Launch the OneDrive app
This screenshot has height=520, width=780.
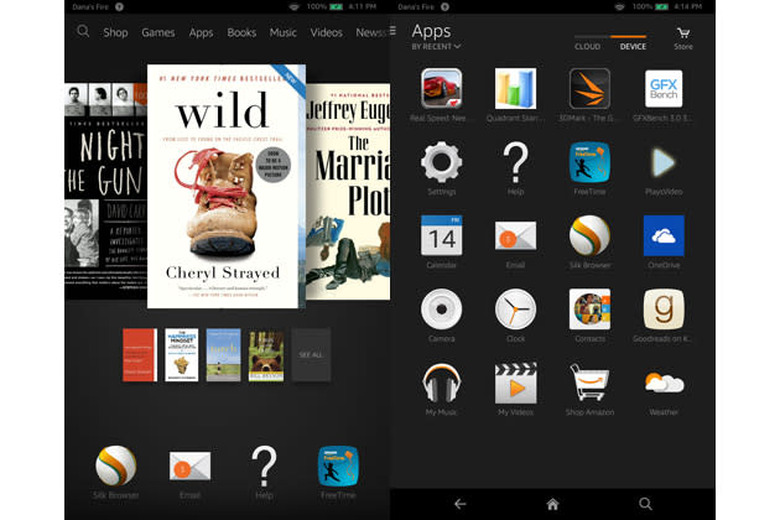(663, 236)
